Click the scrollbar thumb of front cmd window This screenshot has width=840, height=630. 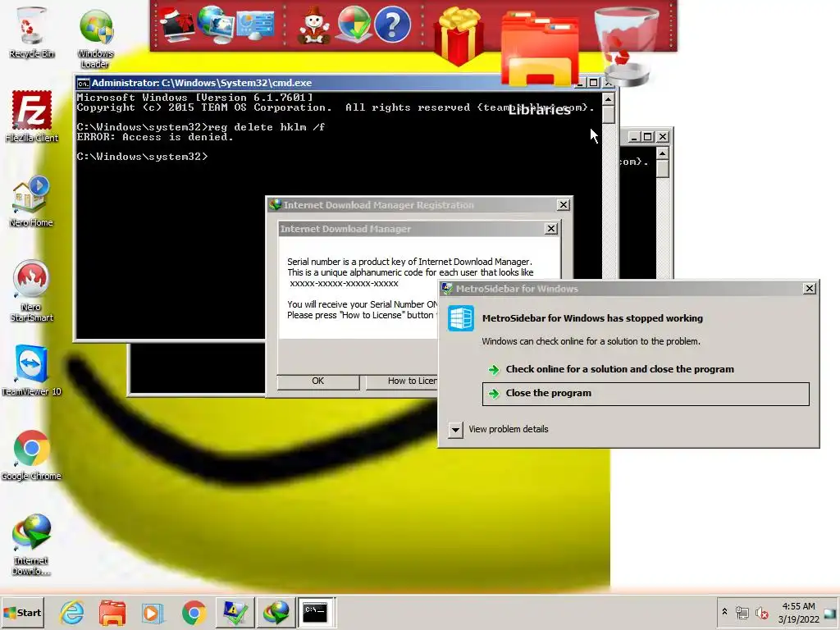point(608,115)
